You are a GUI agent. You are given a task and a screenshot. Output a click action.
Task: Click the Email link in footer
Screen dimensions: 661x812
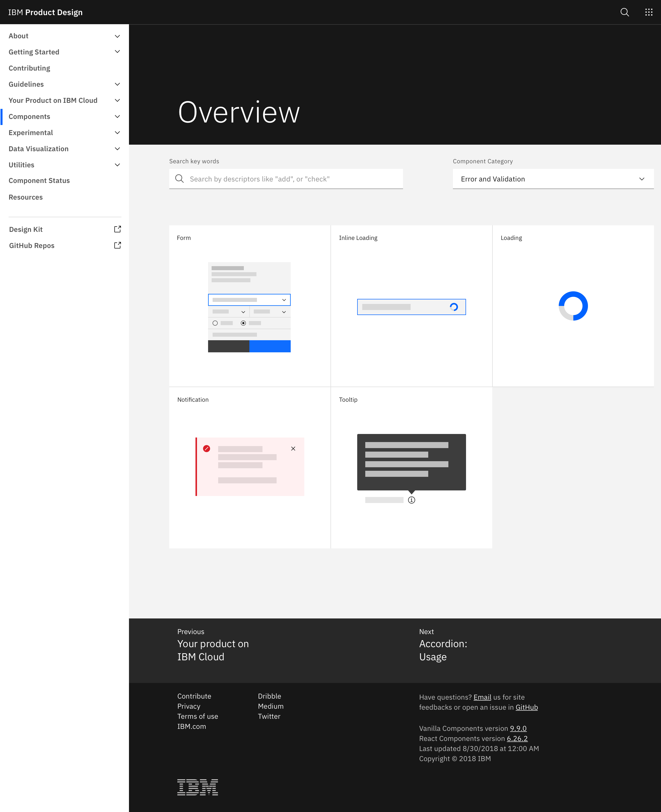point(482,697)
